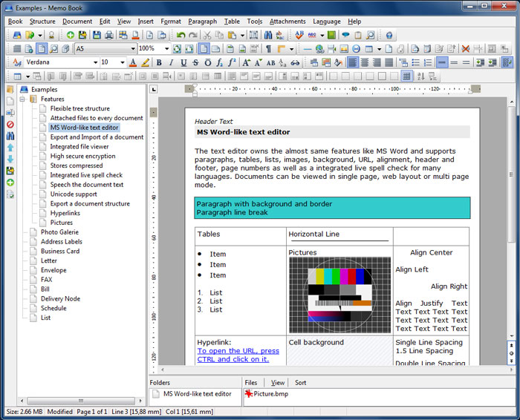Enable justified paragraph alignment

[x=389, y=62]
